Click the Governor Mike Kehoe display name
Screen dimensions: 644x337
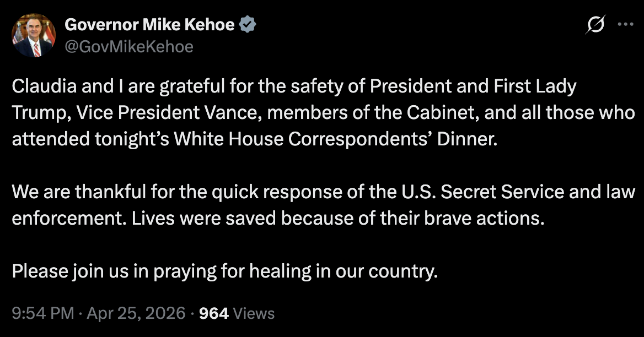(149, 24)
